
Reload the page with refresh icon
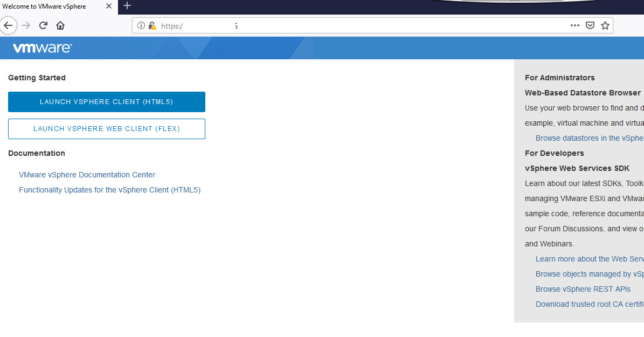tap(43, 25)
